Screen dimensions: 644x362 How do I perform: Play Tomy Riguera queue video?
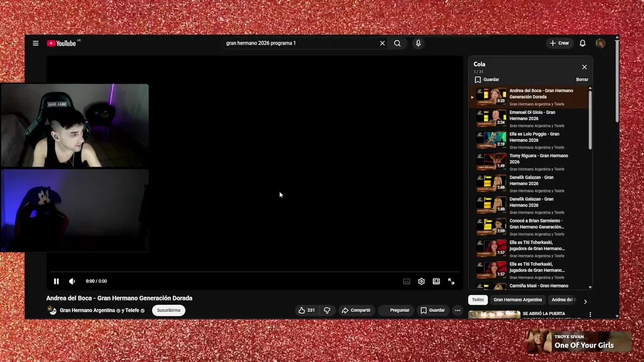[x=528, y=162]
